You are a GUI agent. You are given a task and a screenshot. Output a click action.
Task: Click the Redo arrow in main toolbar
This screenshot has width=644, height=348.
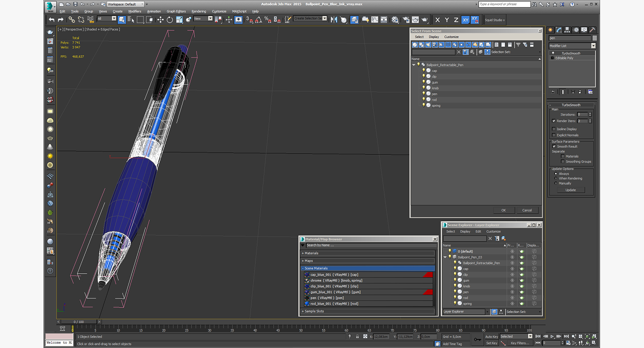pyautogui.click(x=60, y=20)
